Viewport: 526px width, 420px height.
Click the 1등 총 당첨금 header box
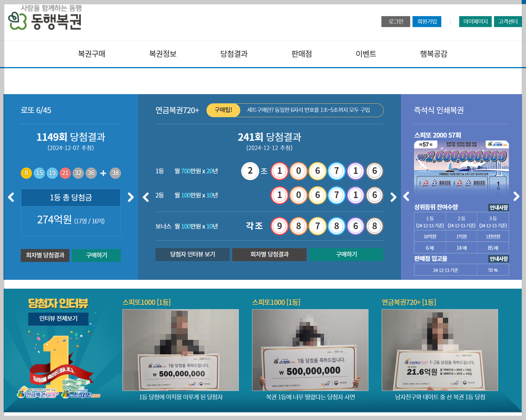click(71, 197)
